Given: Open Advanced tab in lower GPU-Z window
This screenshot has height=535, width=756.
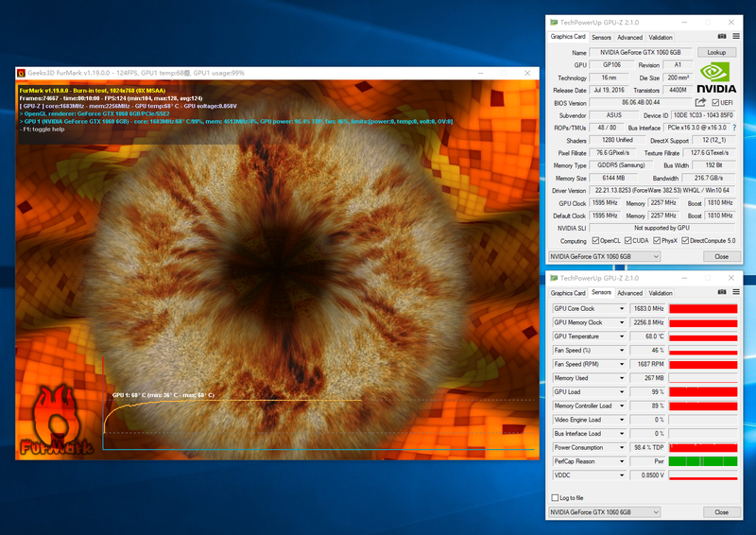Looking at the screenshot, I should (x=629, y=293).
